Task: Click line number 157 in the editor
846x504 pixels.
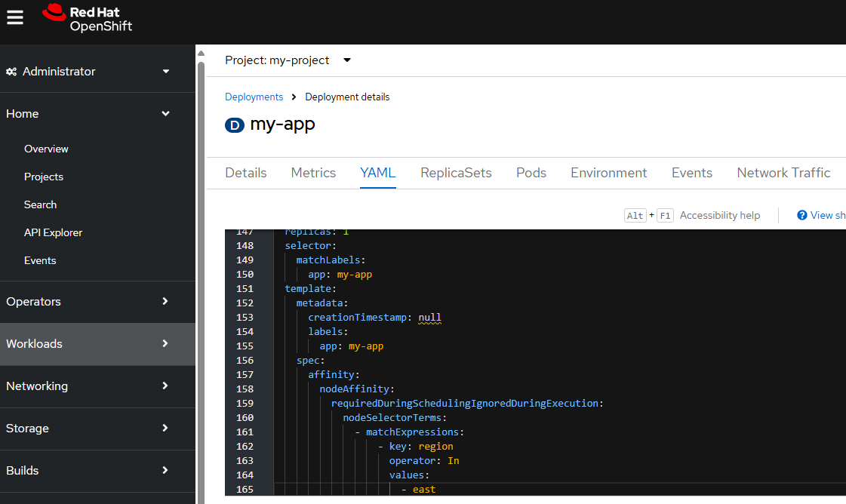Action: point(245,374)
